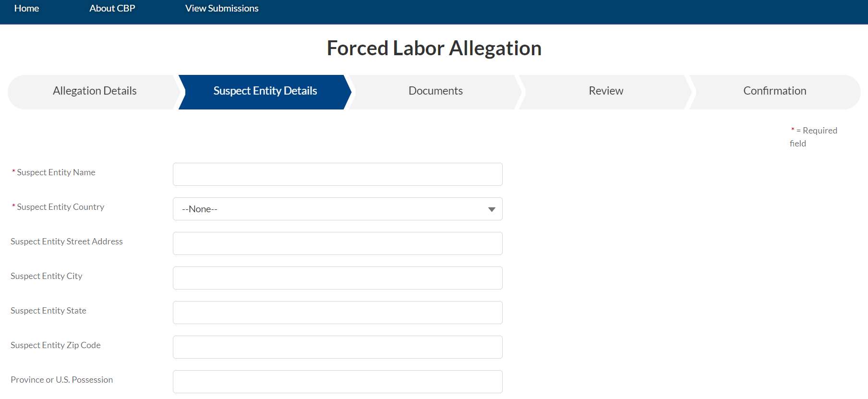This screenshot has height=399, width=868.
Task: Click the Suspect Entity Name input field
Action: [x=338, y=174]
